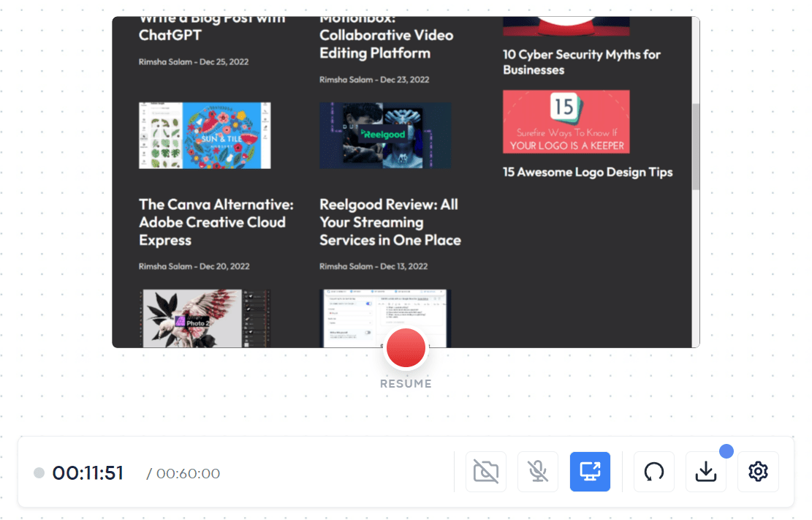
Task: Restart the recording with the loop icon
Action: [653, 472]
